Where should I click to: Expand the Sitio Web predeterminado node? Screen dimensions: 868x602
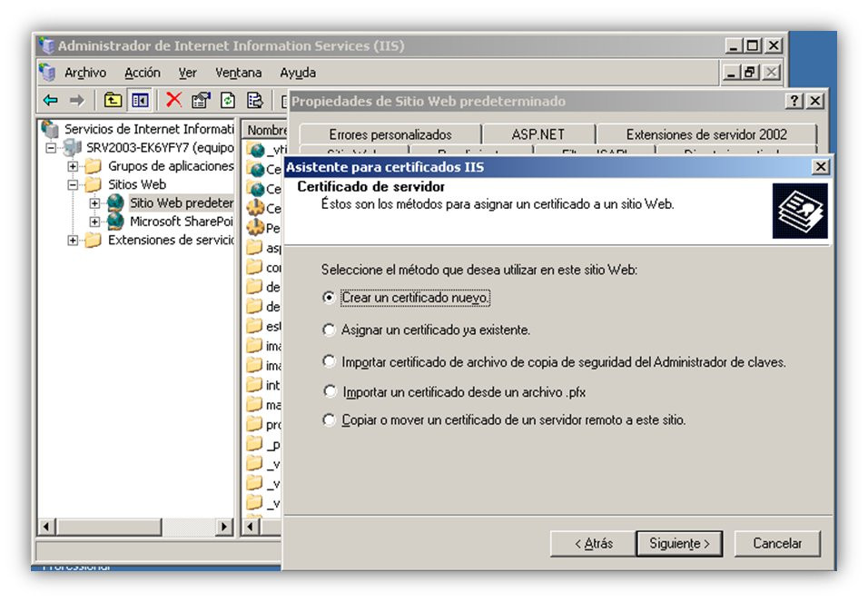point(94,203)
